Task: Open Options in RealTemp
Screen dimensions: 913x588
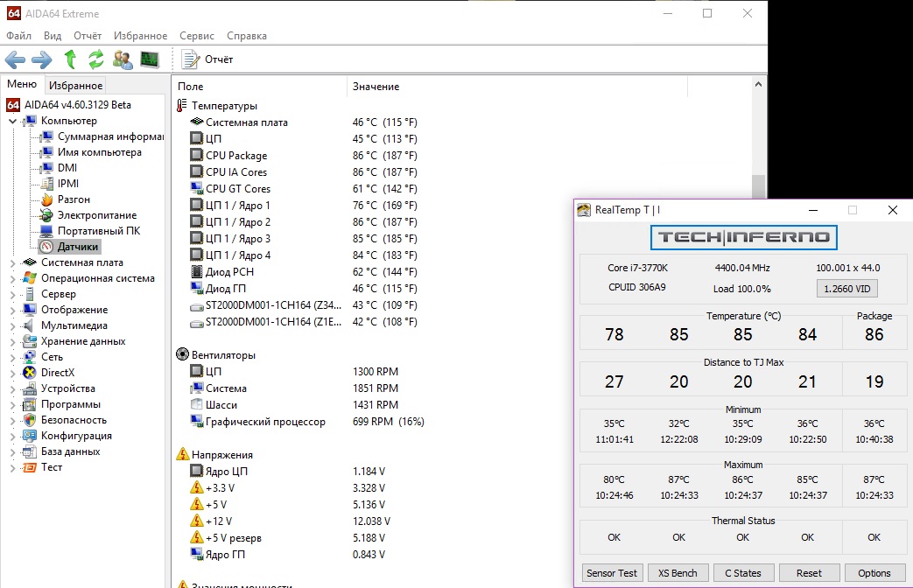Action: click(x=874, y=573)
